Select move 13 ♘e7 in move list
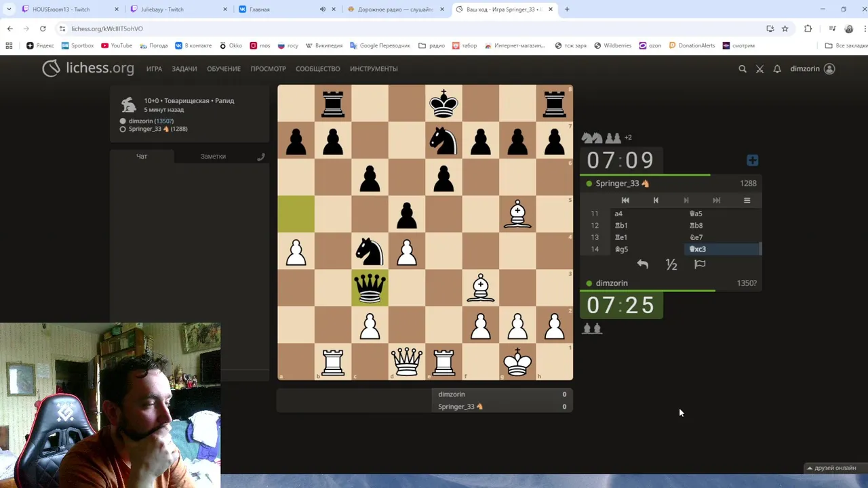 point(723,237)
